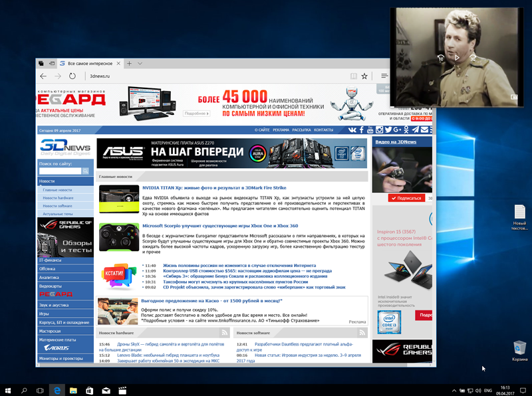Screen dimensions: 532x396
Task: Show tabs you've set aside icon
Action: pyautogui.click(x=41, y=63)
